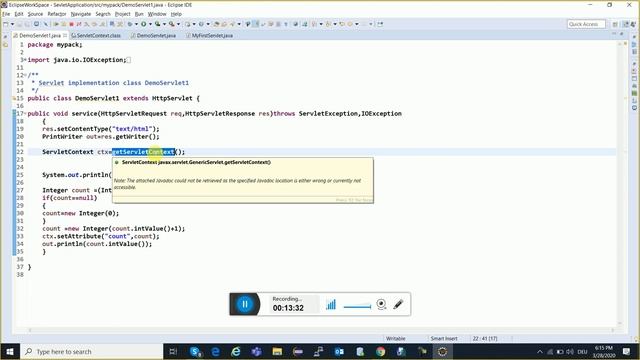Click the ctx.setAttribute("count",count) line

(101, 236)
